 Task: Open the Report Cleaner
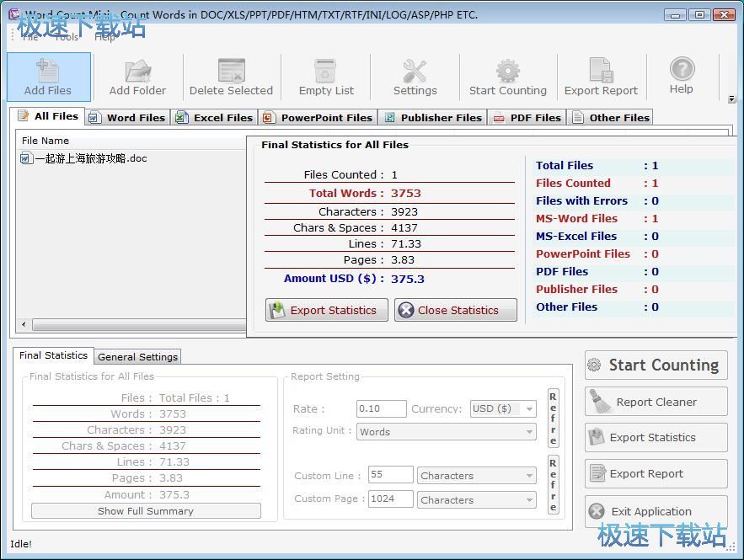(x=656, y=402)
